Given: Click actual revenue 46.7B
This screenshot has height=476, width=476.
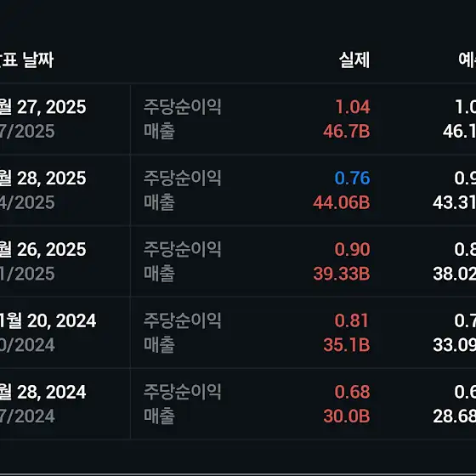Looking at the screenshot, I should click(347, 132).
